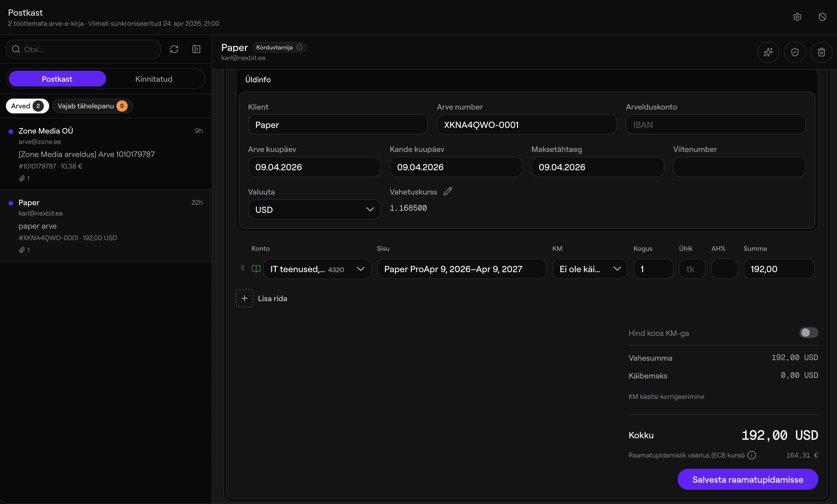Open KM tax rate dropdown
The width and height of the screenshot is (837, 504).
[x=590, y=269]
